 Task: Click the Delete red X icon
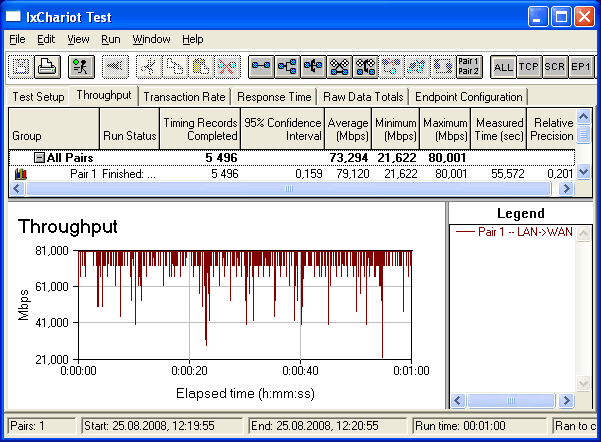coord(227,67)
